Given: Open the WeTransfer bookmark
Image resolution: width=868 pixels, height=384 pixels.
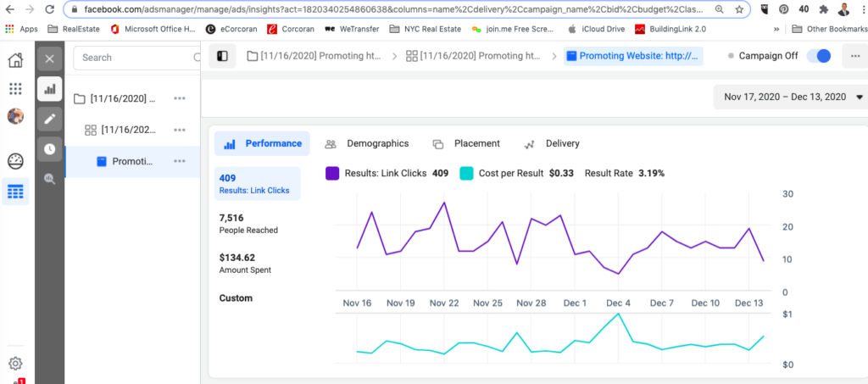Looking at the screenshot, I should (x=352, y=29).
